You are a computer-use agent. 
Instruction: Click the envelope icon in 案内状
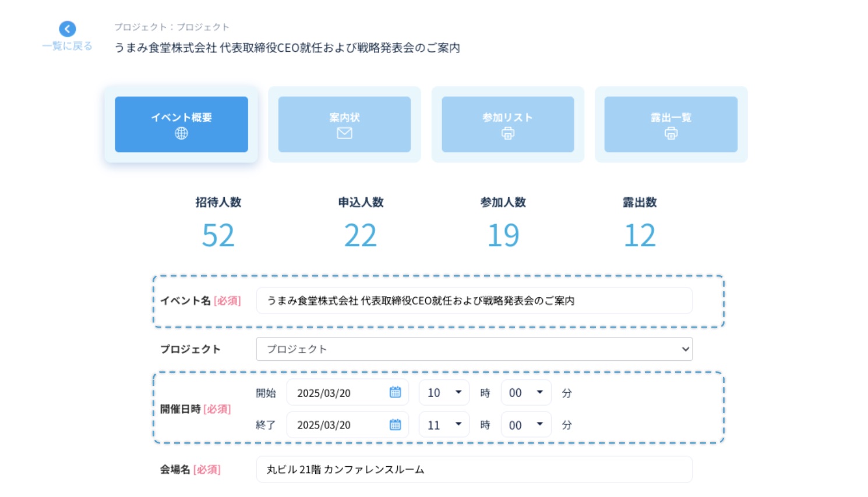coord(344,133)
